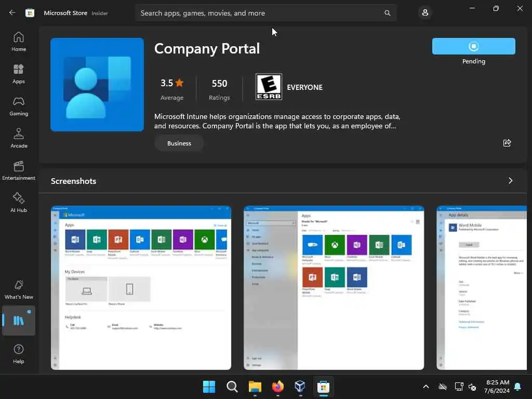
Task: Click the Business category tag
Action: coord(179,143)
